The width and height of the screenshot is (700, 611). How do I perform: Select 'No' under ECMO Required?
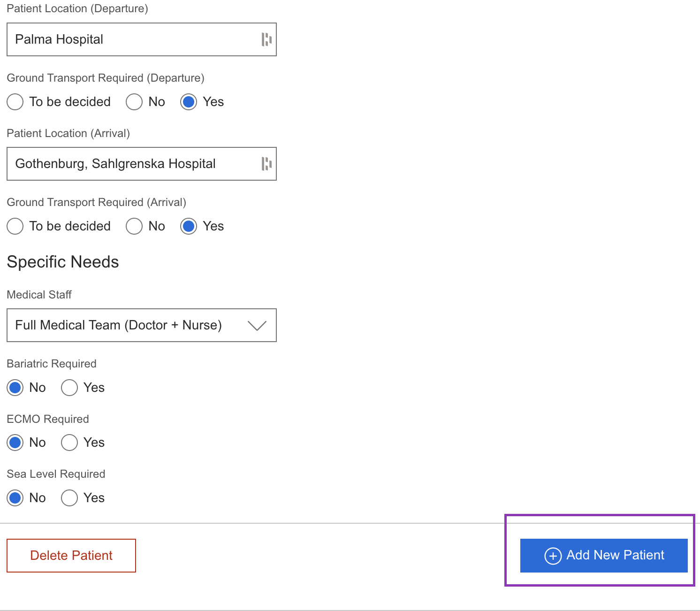[15, 443]
